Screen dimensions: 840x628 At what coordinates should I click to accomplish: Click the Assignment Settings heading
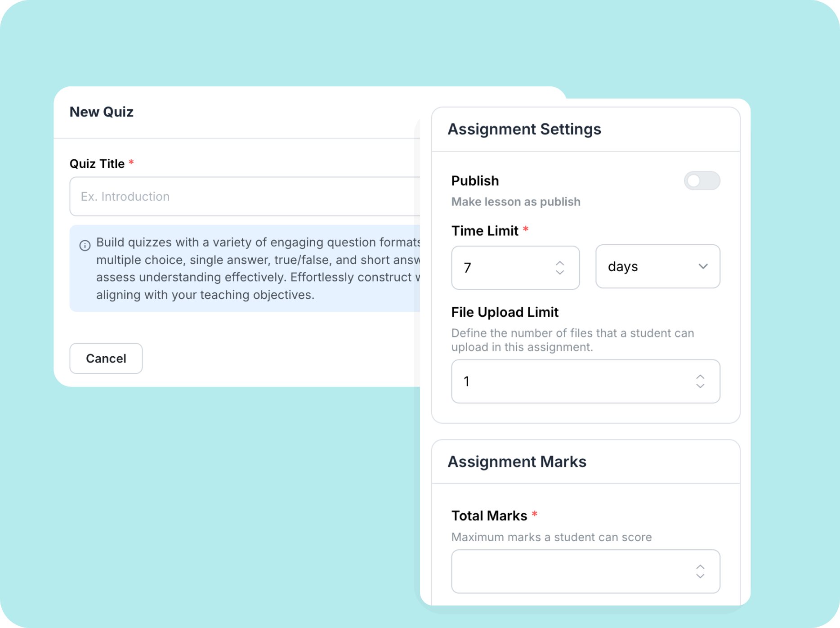[524, 129]
